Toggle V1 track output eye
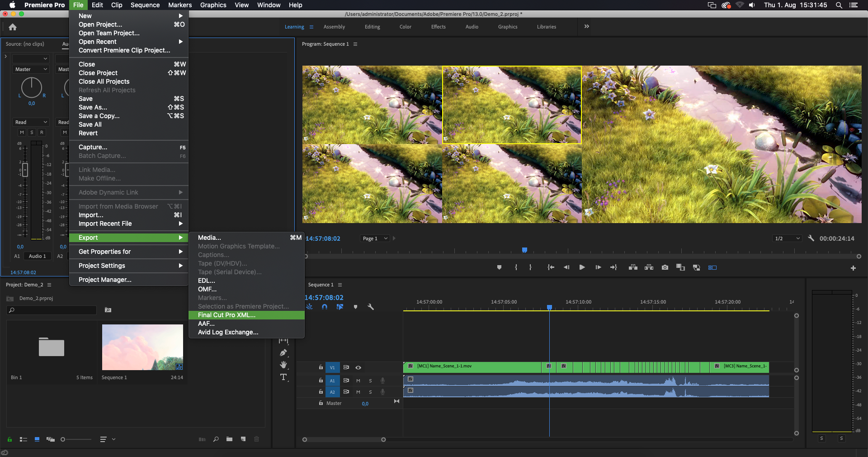 coord(358,367)
